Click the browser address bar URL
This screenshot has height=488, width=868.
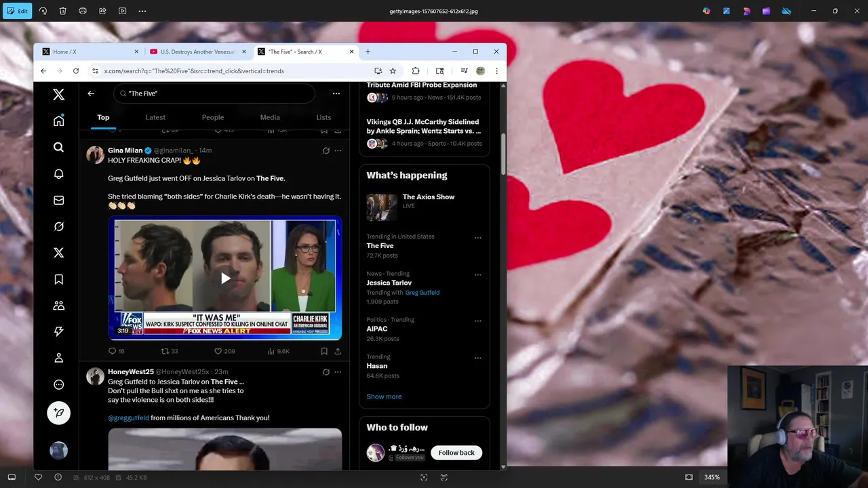click(x=194, y=70)
